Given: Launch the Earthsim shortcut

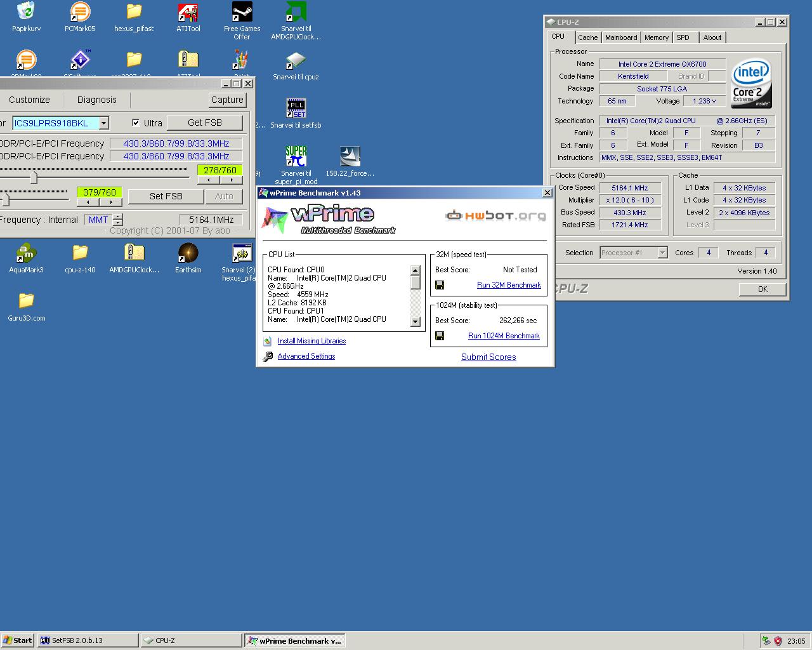Looking at the screenshot, I should (188, 253).
